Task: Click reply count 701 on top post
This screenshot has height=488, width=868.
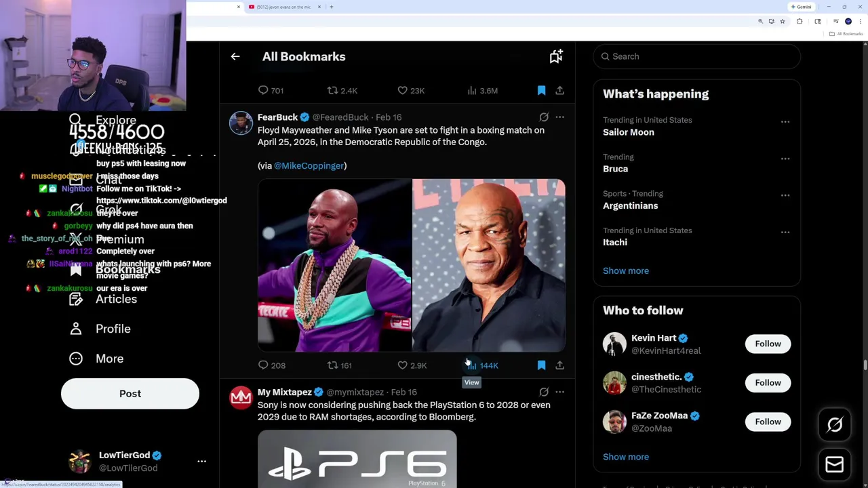Action: click(271, 90)
